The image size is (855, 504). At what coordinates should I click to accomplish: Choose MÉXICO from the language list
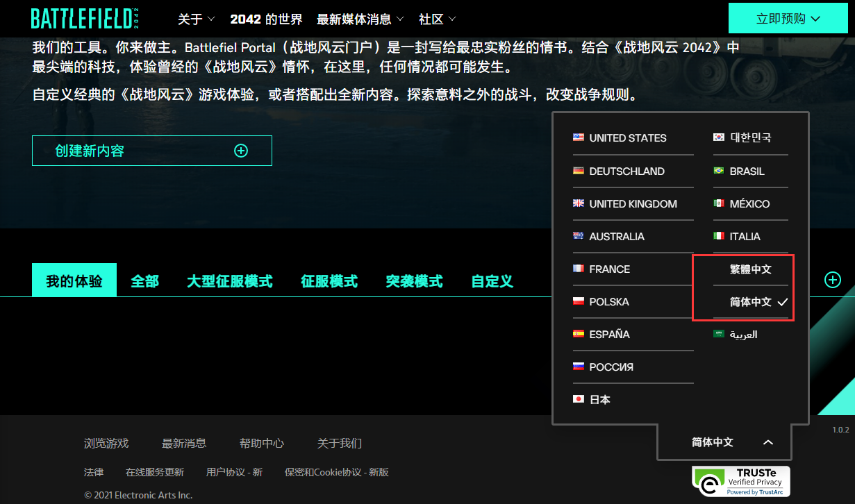pyautogui.click(x=751, y=203)
